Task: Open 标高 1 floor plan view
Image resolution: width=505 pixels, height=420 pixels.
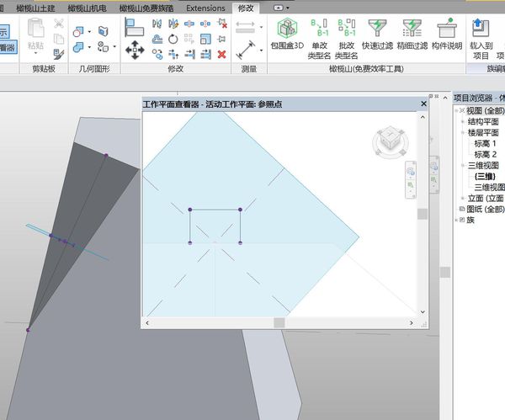Action: tap(485, 143)
